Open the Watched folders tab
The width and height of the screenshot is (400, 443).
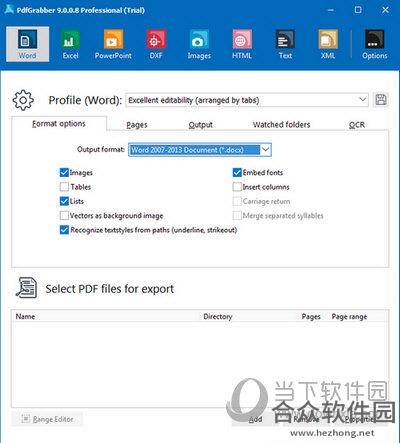(x=282, y=125)
